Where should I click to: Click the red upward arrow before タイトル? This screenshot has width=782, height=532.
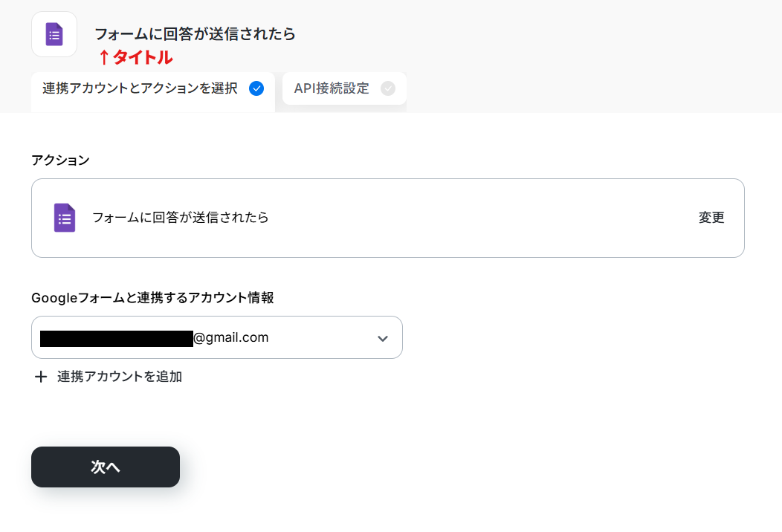tap(104, 57)
